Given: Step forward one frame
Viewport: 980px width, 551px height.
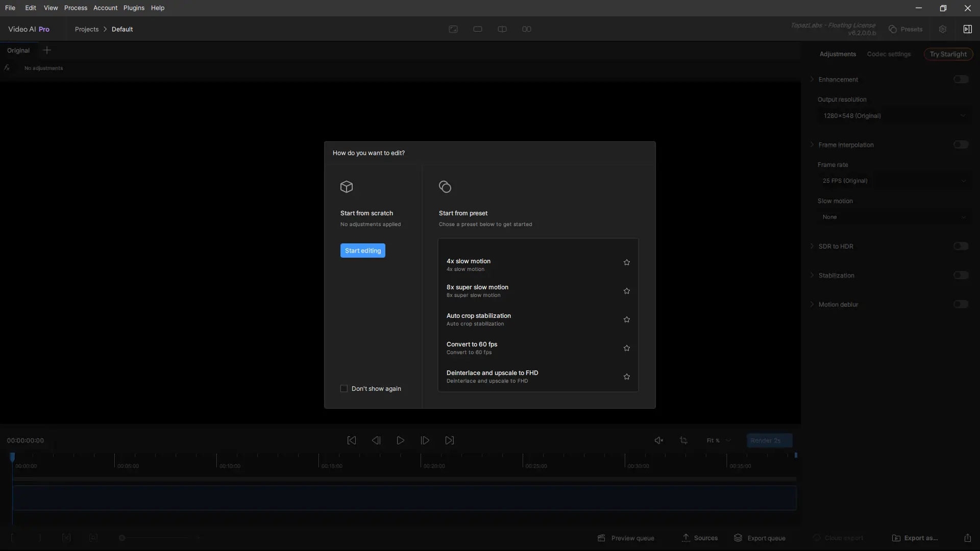Looking at the screenshot, I should pyautogui.click(x=425, y=440).
